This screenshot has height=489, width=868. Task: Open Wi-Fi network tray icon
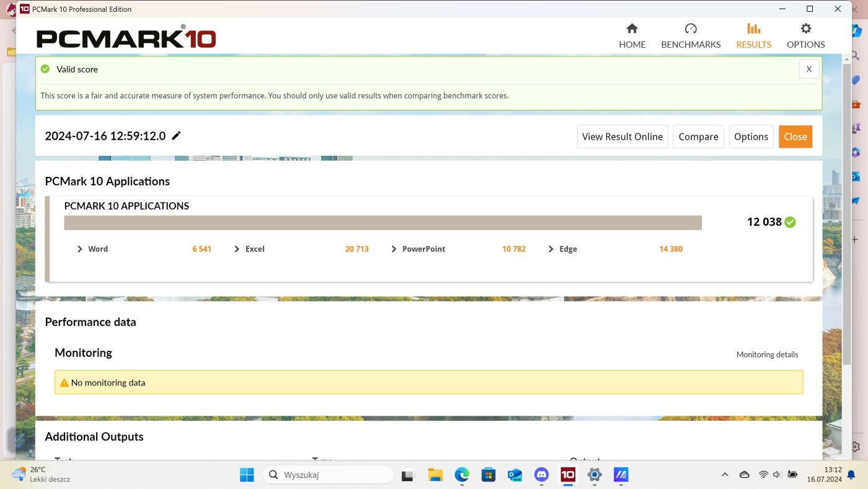763,475
